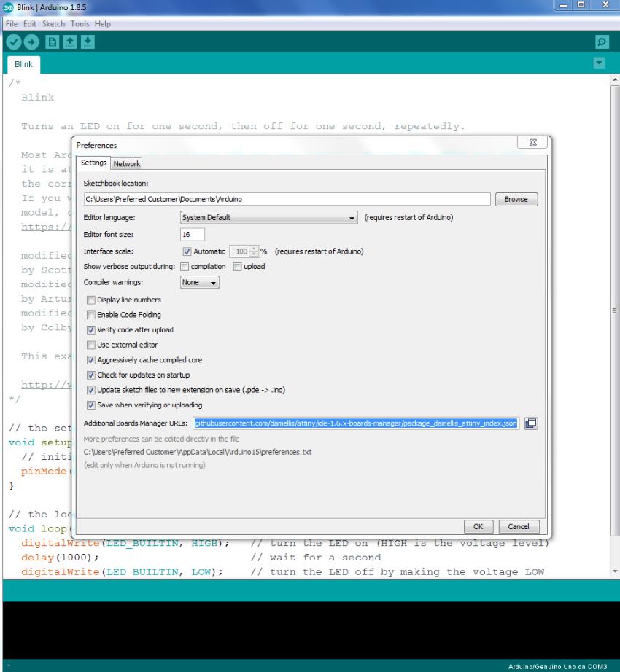This screenshot has width=620, height=672.
Task: Close the Preferences dialog with X
Action: pos(533,142)
